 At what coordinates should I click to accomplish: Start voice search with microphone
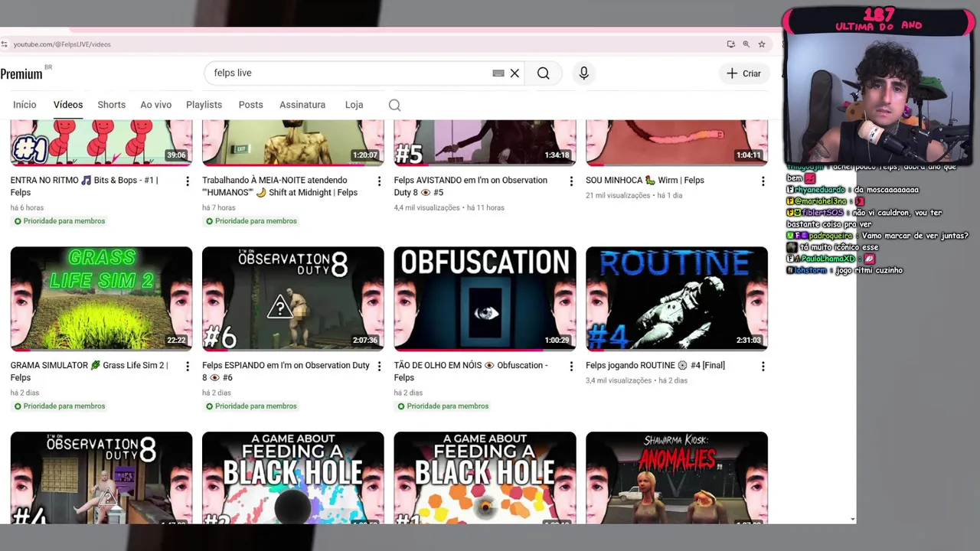coord(583,73)
